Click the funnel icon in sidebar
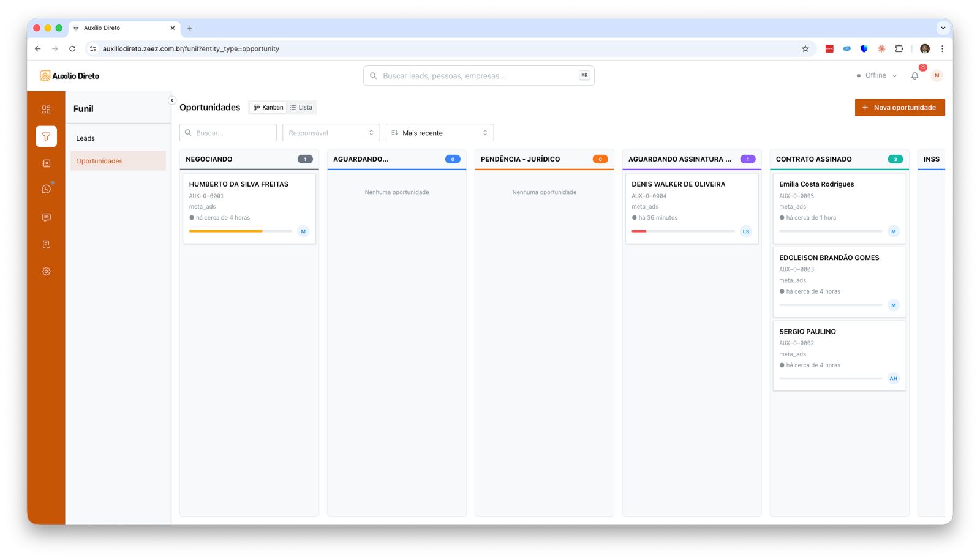980x560 pixels. (46, 136)
